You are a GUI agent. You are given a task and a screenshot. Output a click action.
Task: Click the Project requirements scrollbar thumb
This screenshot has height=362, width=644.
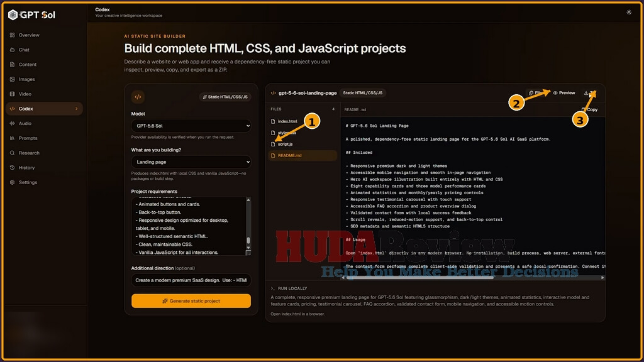coord(248,241)
